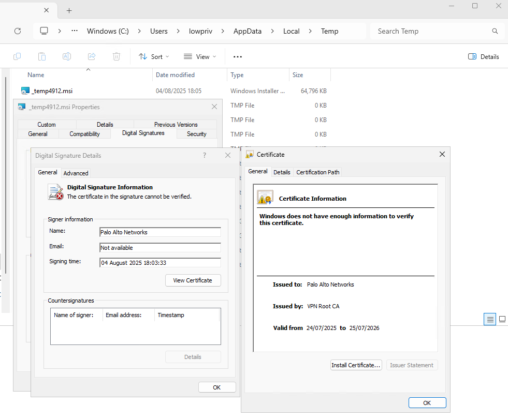
Task: Select the Digital Signatures tab
Action: click(143, 133)
